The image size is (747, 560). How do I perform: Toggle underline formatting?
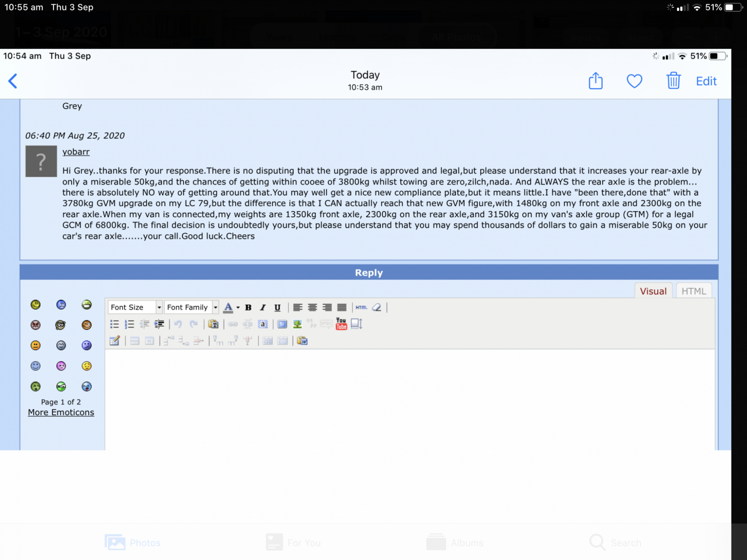278,307
